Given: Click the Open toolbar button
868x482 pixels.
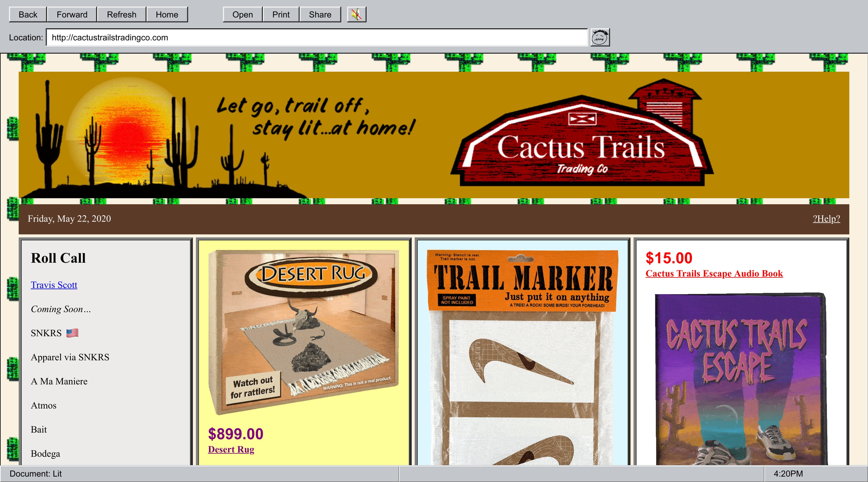Looking at the screenshot, I should point(242,14).
